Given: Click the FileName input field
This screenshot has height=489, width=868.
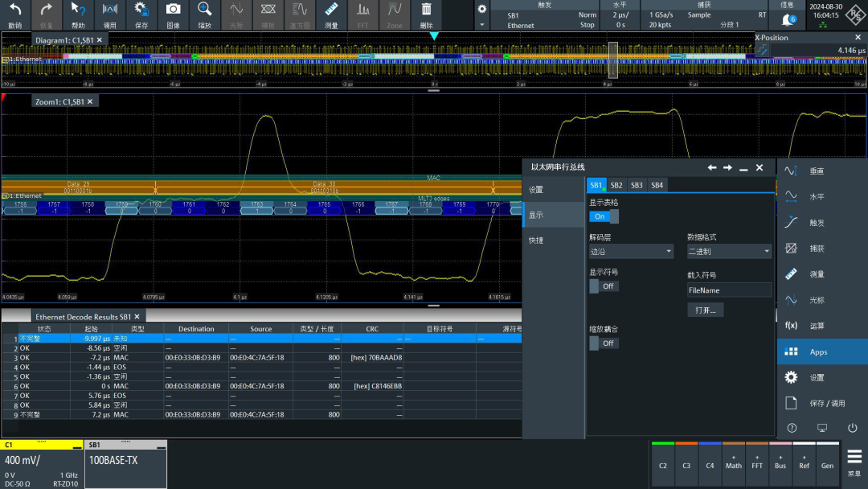Looking at the screenshot, I should point(729,290).
